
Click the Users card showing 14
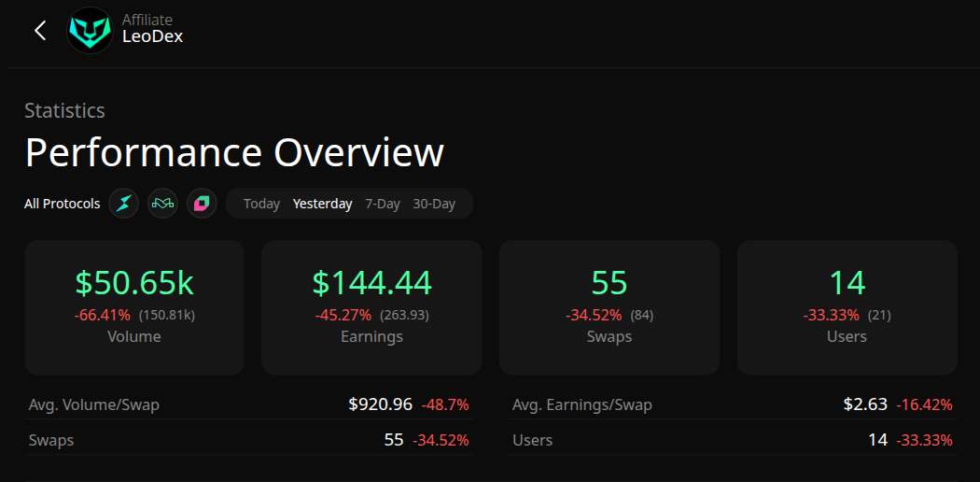pos(847,307)
